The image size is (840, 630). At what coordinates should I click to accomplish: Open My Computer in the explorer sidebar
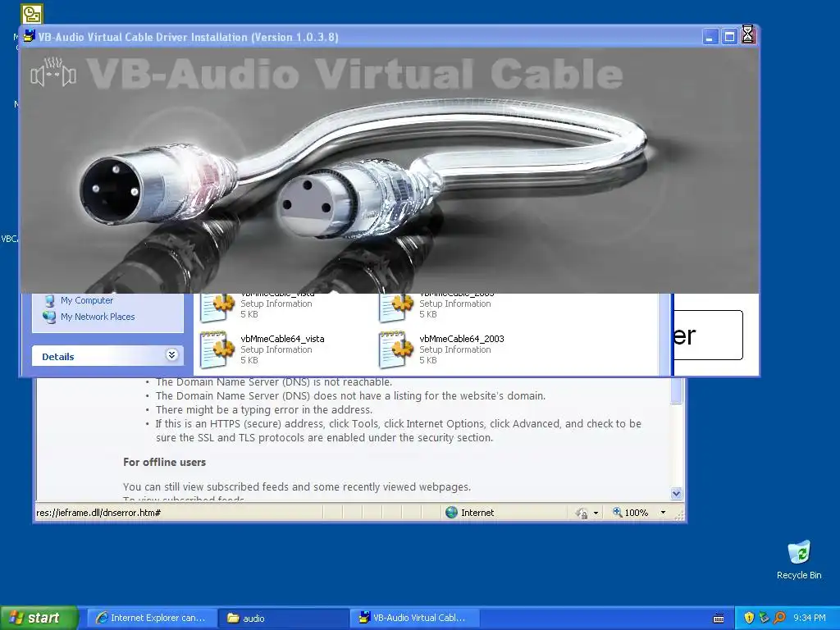coord(87,300)
